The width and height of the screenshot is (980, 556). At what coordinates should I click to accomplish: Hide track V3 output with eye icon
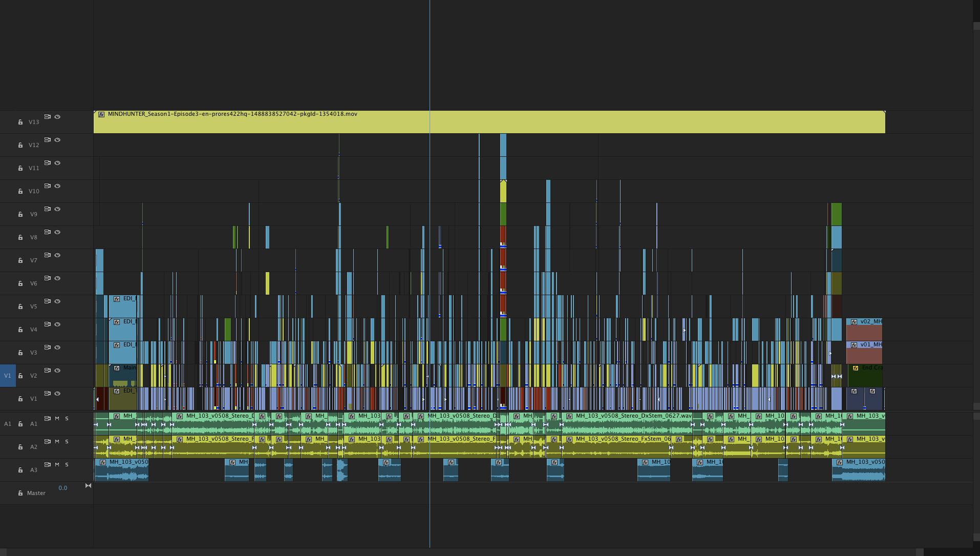click(x=57, y=347)
